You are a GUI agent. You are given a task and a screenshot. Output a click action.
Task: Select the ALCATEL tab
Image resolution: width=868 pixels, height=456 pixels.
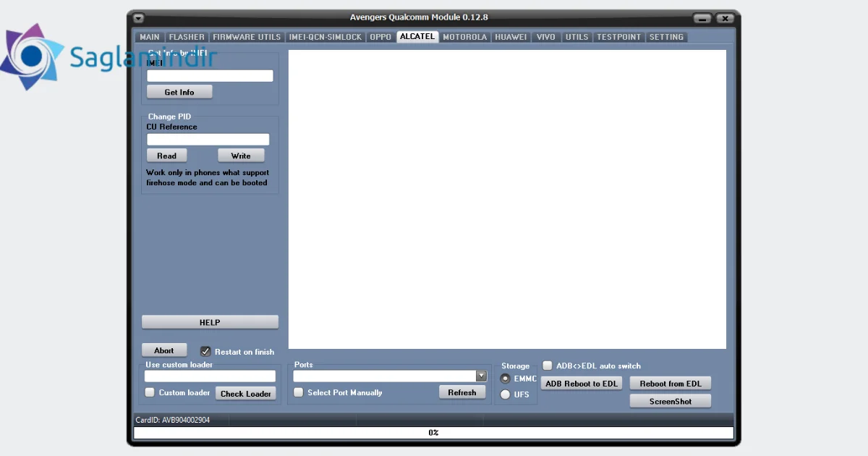(417, 36)
